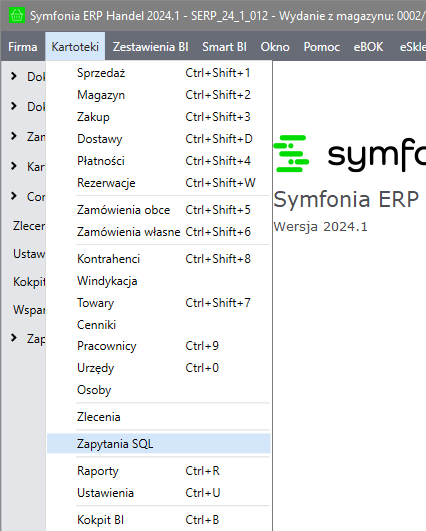Viewport: 426px width, 531px height.
Task: Open Ustawienia from the menu
Action: click(x=158, y=493)
